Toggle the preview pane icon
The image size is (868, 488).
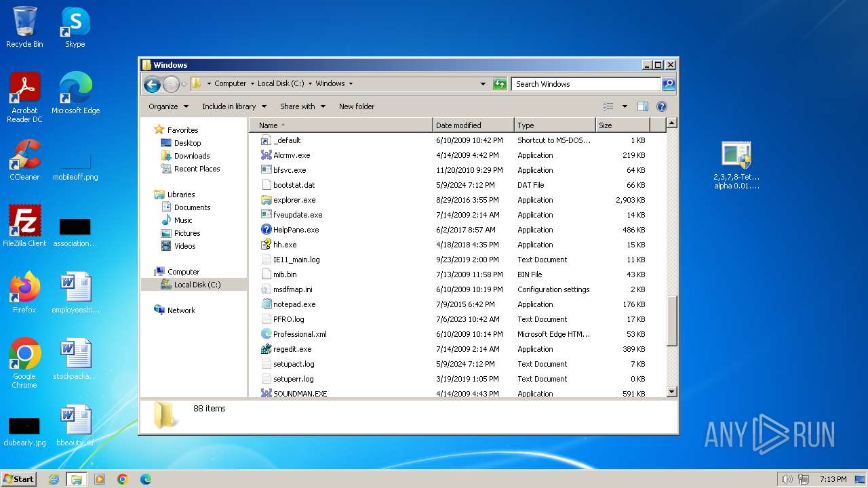click(642, 106)
